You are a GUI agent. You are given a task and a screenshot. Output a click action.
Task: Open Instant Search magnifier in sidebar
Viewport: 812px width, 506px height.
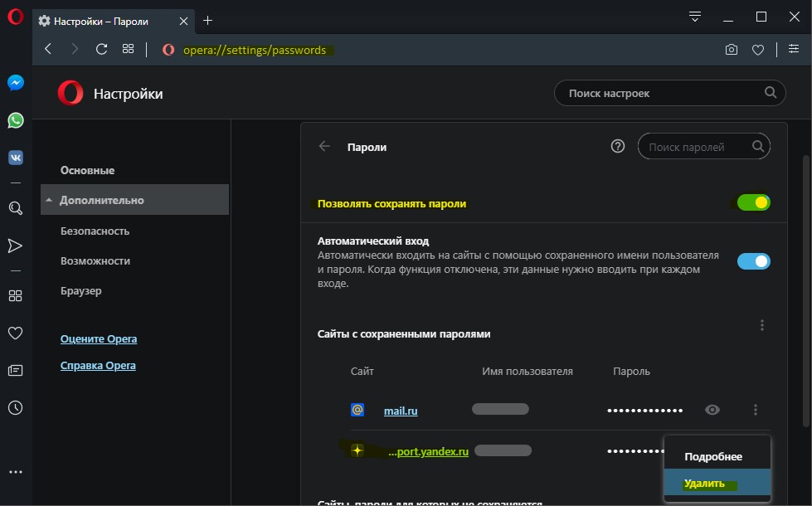click(16, 208)
